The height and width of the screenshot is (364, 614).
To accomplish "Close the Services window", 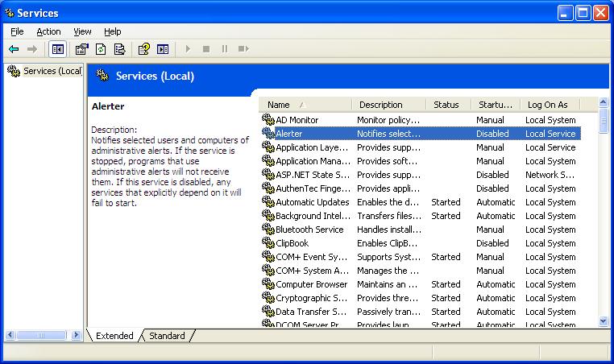I will click(600, 13).
